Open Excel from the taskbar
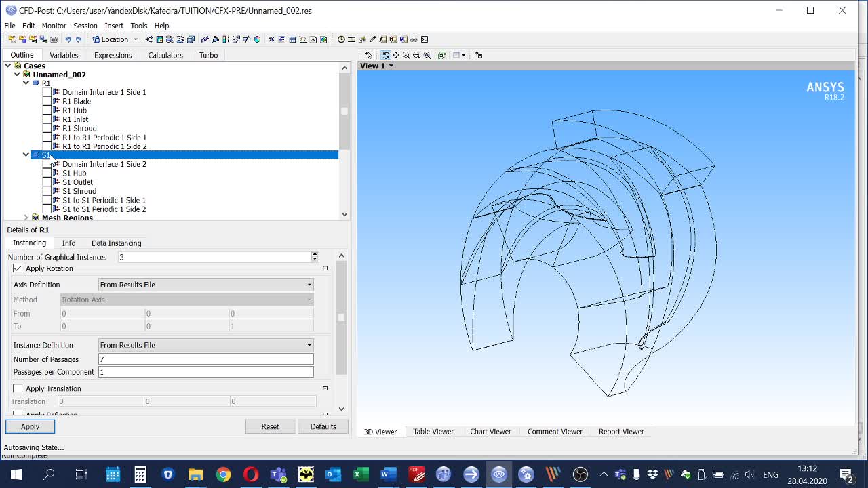Viewport: 868px width, 488px height. [x=361, y=474]
